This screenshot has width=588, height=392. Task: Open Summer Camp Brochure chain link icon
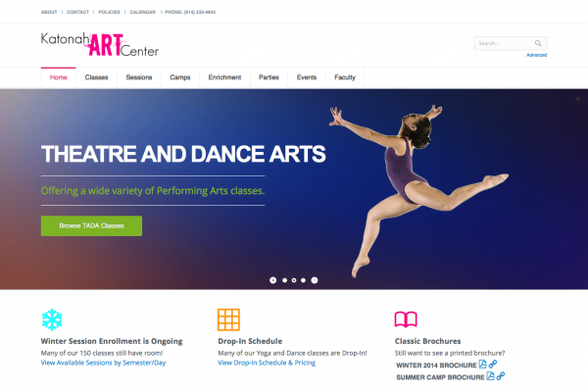tap(501, 376)
